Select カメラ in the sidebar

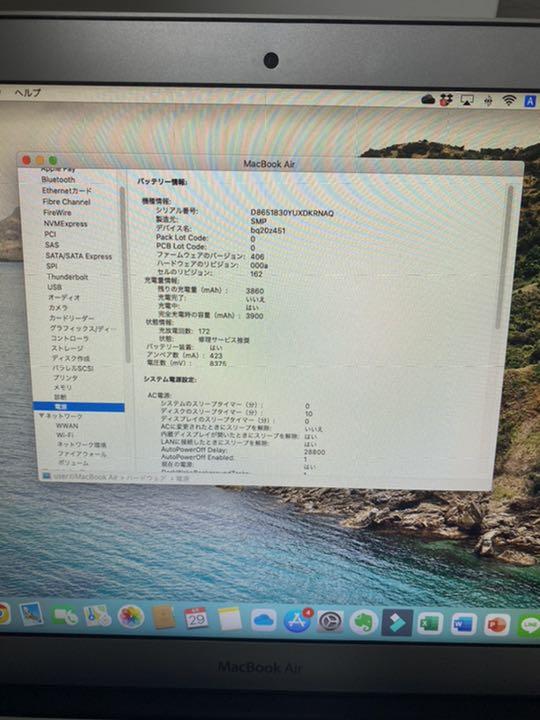click(58, 308)
